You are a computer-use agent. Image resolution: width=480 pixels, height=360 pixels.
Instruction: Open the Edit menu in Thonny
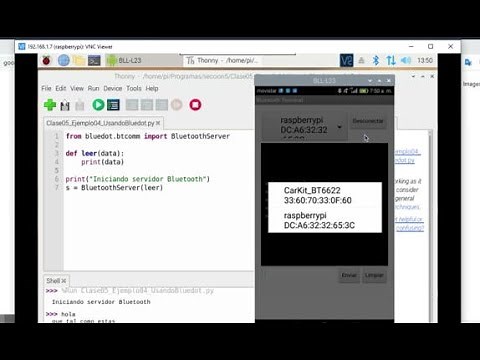pos(61,88)
